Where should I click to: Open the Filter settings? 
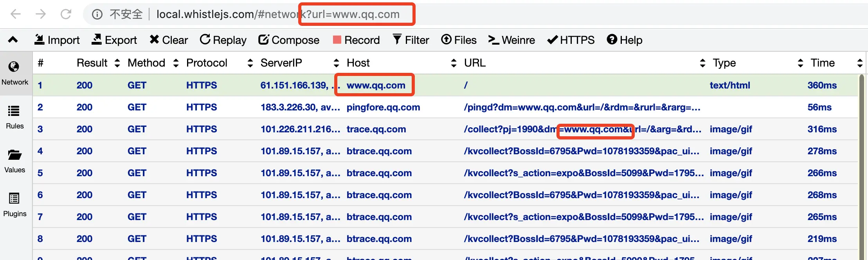411,40
